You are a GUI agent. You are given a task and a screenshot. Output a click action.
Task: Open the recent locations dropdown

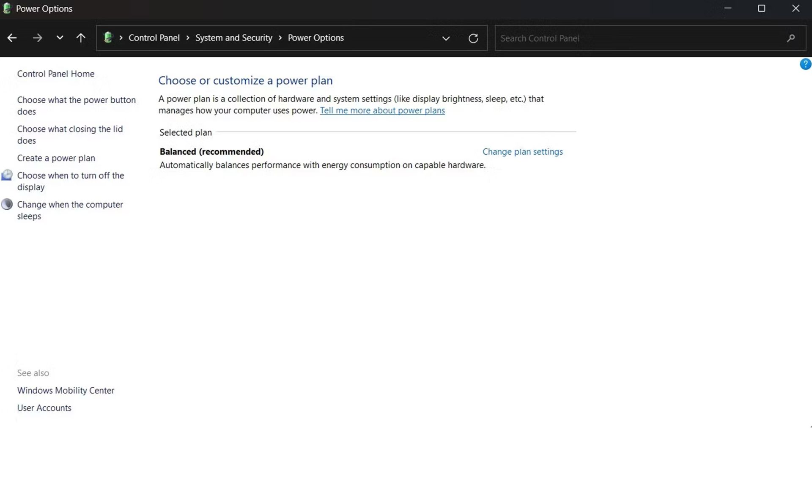(x=60, y=38)
